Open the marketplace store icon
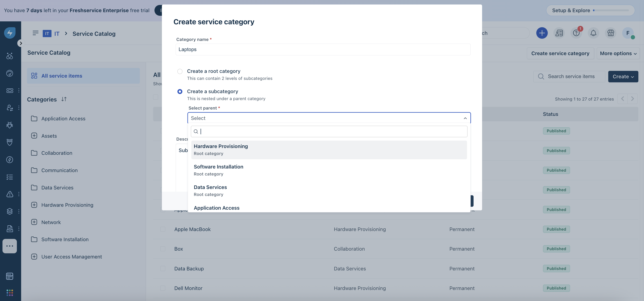 610,33
